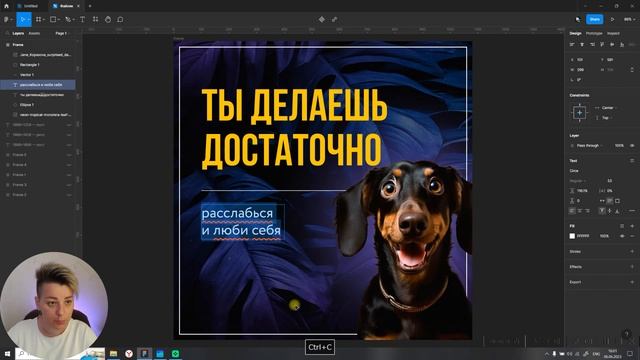
Task: Remove the fill with minus icon
Action: [x=632, y=236]
